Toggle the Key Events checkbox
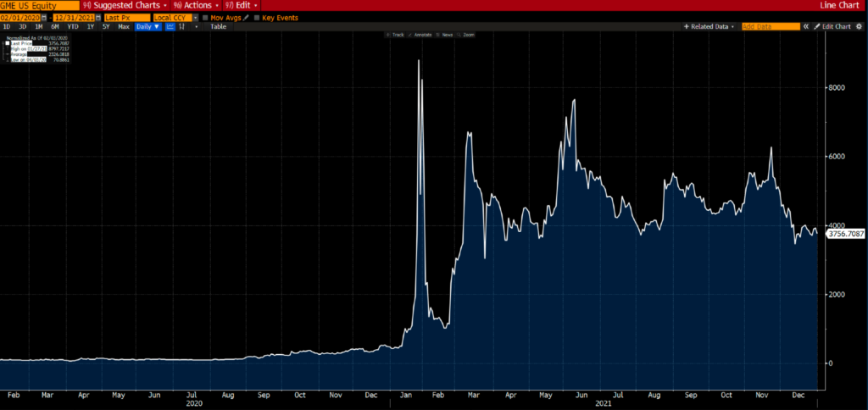Viewport: 868px width, 410px height. click(257, 17)
